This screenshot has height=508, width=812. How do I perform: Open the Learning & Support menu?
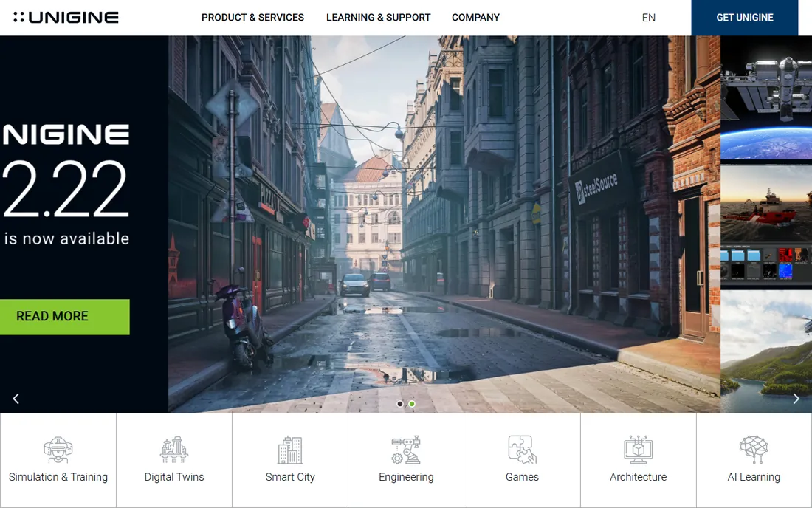pyautogui.click(x=378, y=18)
